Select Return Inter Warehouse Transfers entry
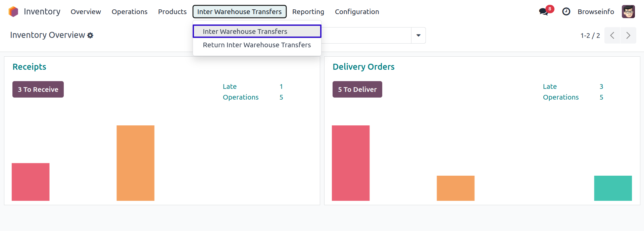The height and width of the screenshot is (231, 644). tap(257, 45)
